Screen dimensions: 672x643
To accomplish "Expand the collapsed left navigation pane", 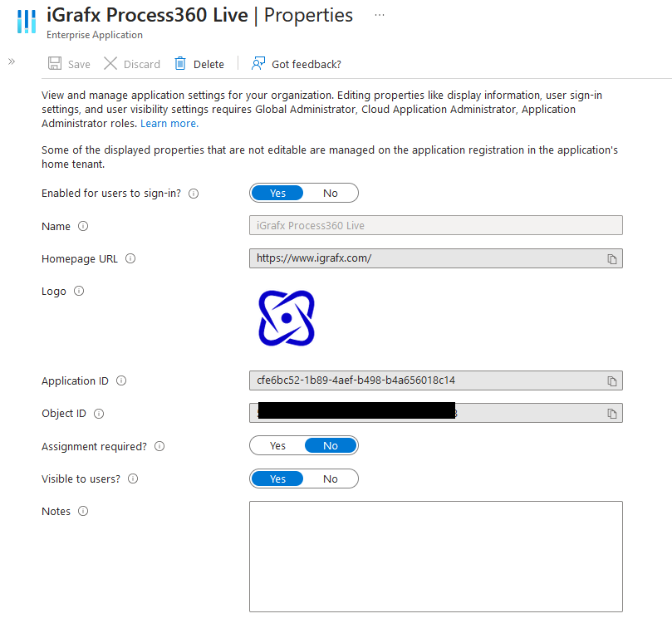I will point(11,60).
